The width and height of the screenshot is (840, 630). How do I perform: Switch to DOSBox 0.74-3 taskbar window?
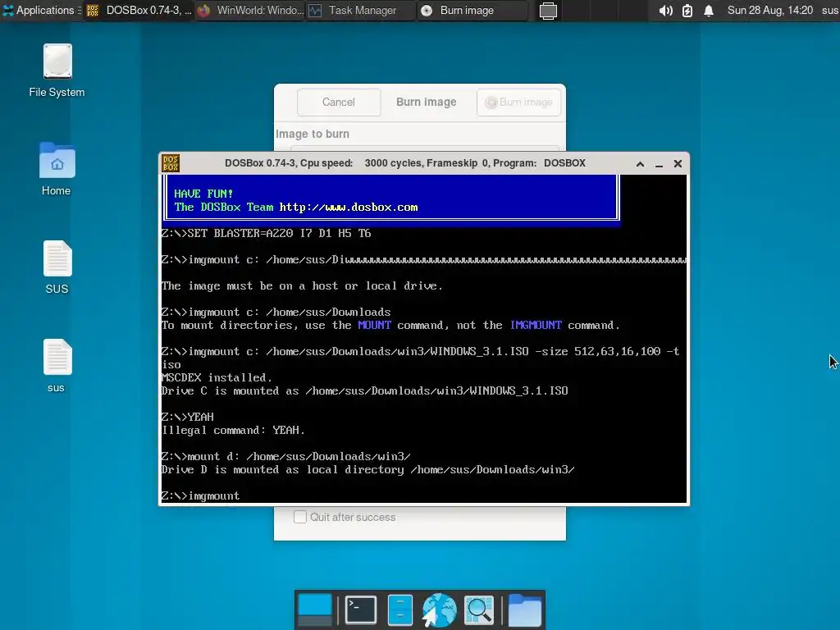pos(139,10)
